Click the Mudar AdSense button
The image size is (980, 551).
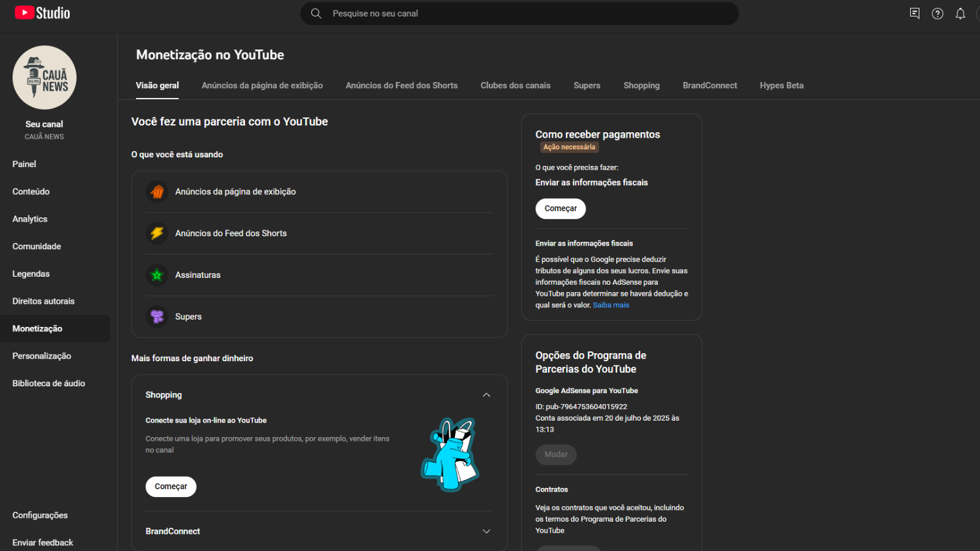pos(556,455)
